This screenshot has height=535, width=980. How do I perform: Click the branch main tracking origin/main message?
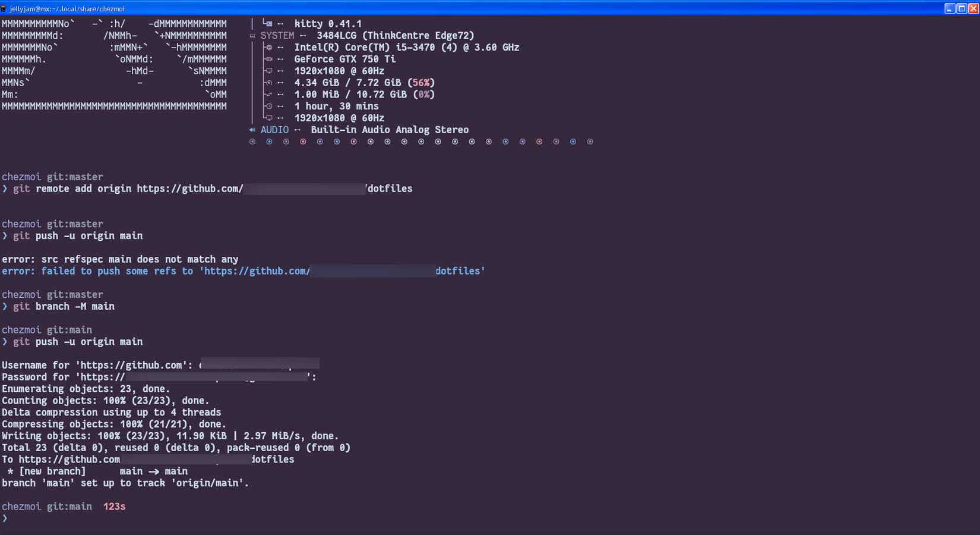125,483
